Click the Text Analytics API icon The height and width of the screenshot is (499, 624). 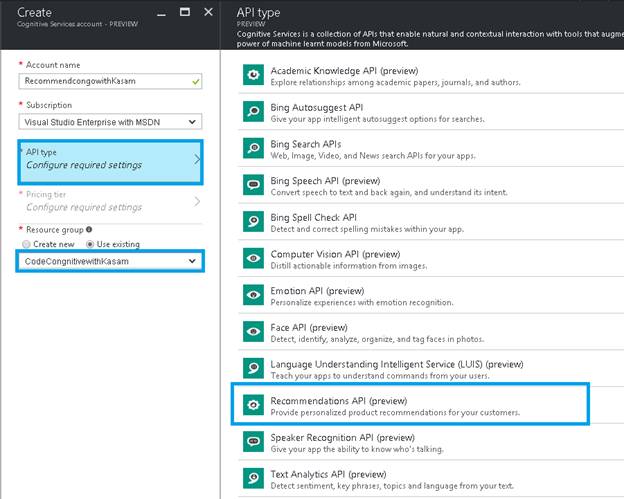(x=254, y=478)
